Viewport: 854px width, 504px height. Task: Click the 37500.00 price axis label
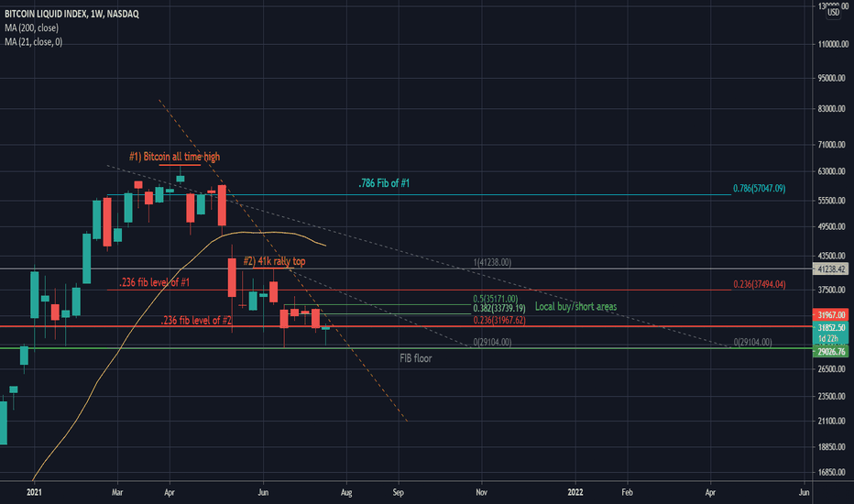832,290
